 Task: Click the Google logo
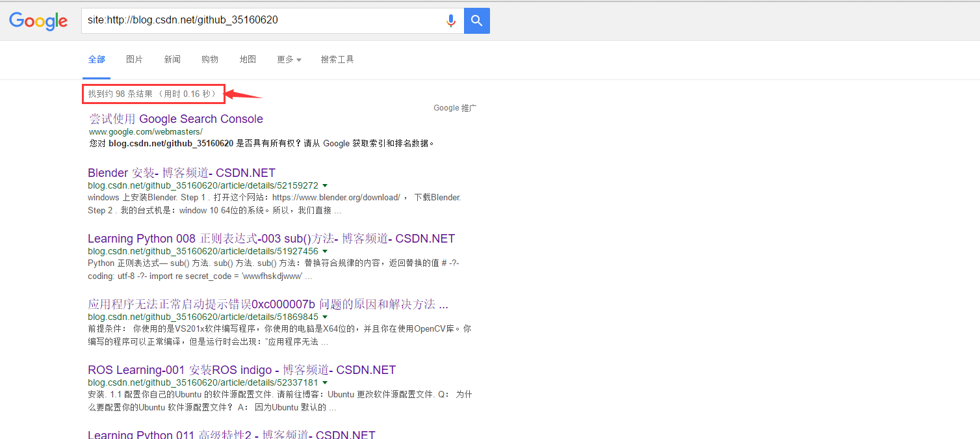pos(38,21)
